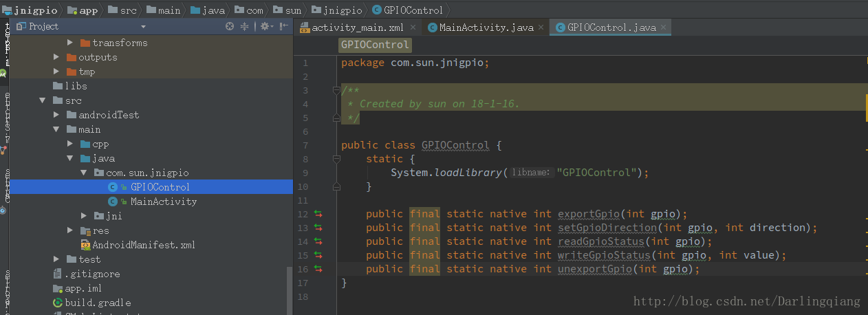
Task: Collapse the com.sun.jnigpio package arrow
Action: click(x=84, y=173)
